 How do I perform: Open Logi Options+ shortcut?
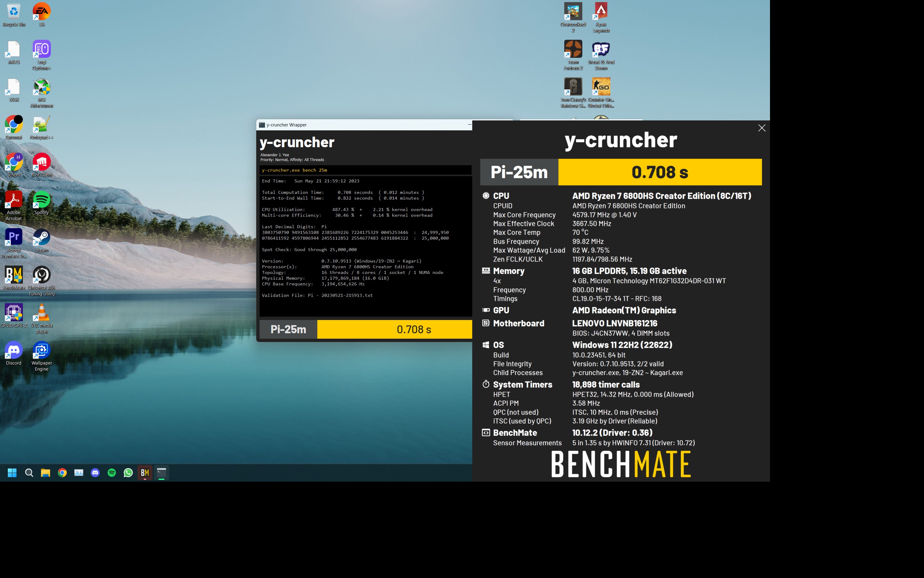[x=42, y=55]
